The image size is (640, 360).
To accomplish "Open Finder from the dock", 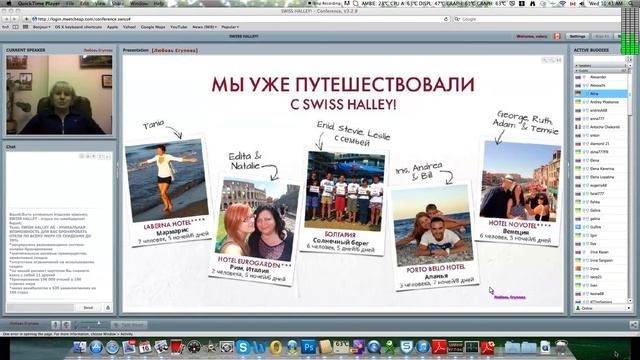I will [x=80, y=347].
